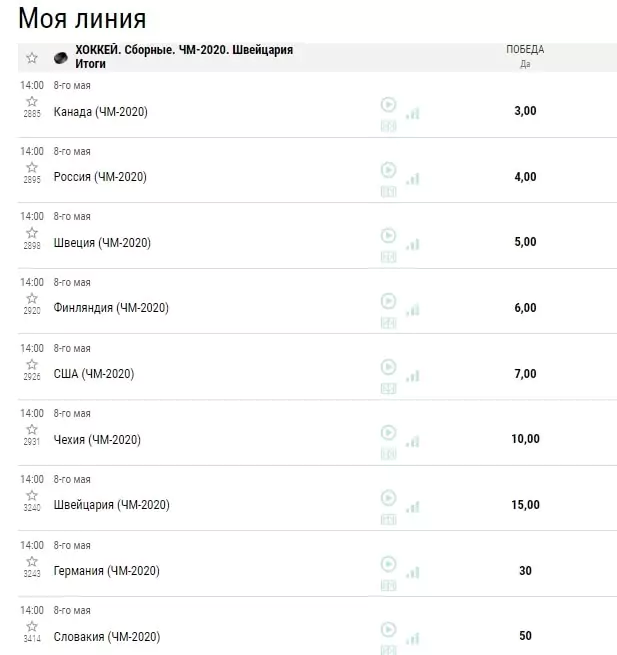Toggle the favorite star for Россия
The width and height of the screenshot is (617, 655).
click(32, 168)
